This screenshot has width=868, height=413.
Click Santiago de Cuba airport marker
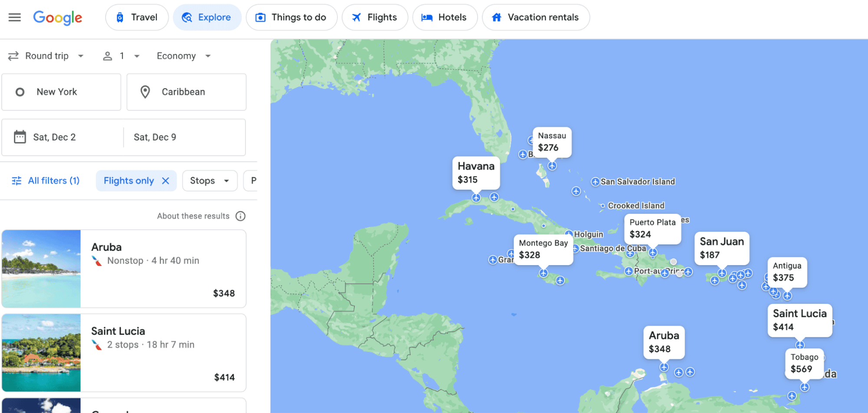[x=575, y=248]
